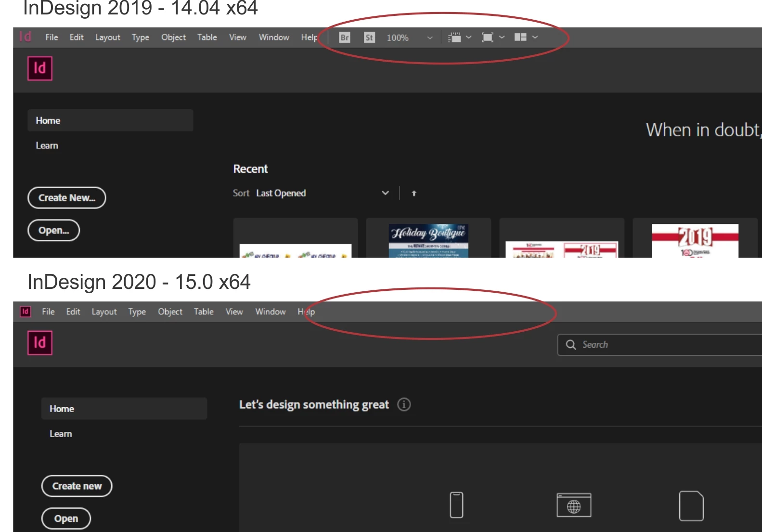Open View menu in InDesign 2019
762x532 pixels.
click(x=238, y=37)
